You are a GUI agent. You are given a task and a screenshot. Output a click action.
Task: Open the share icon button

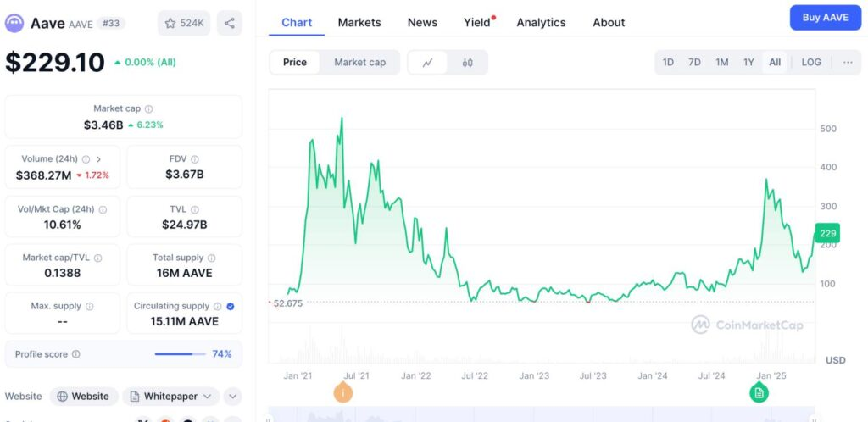(229, 23)
